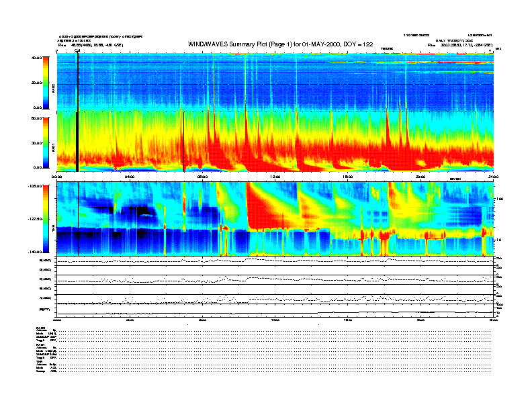Click the "12:00" time label beneath RAD1 spectrogram

click(275, 177)
